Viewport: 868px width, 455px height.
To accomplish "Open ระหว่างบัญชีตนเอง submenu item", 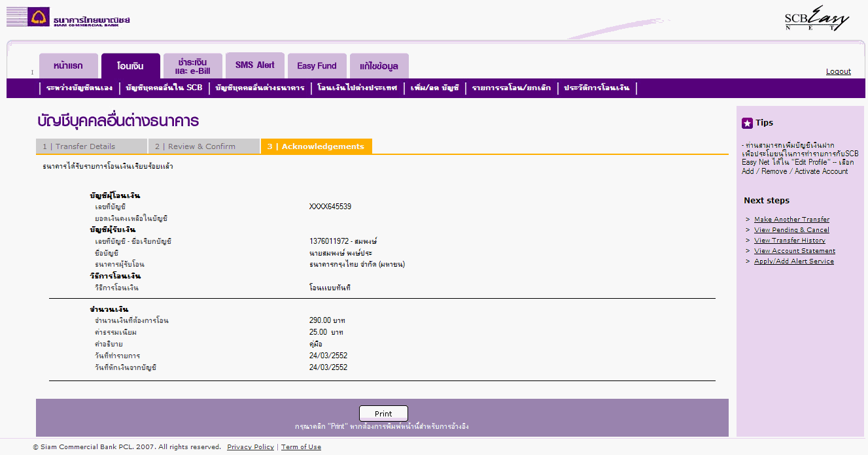I will click(79, 88).
